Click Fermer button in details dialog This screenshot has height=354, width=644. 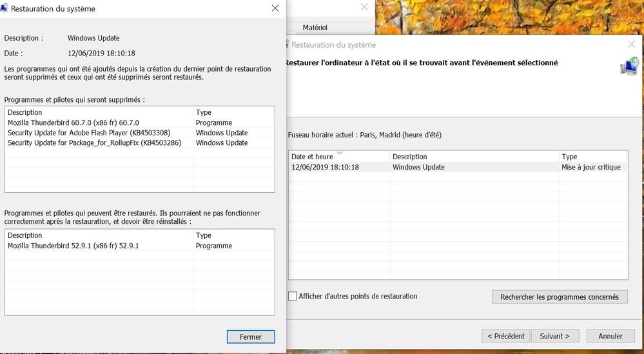pos(251,337)
